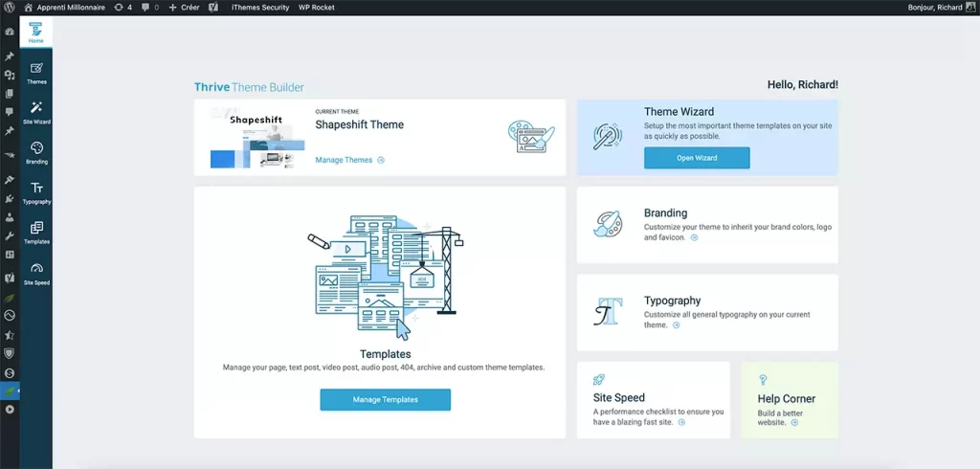Open the iThemes Security menu
The height and width of the screenshot is (469, 980).
click(x=260, y=8)
